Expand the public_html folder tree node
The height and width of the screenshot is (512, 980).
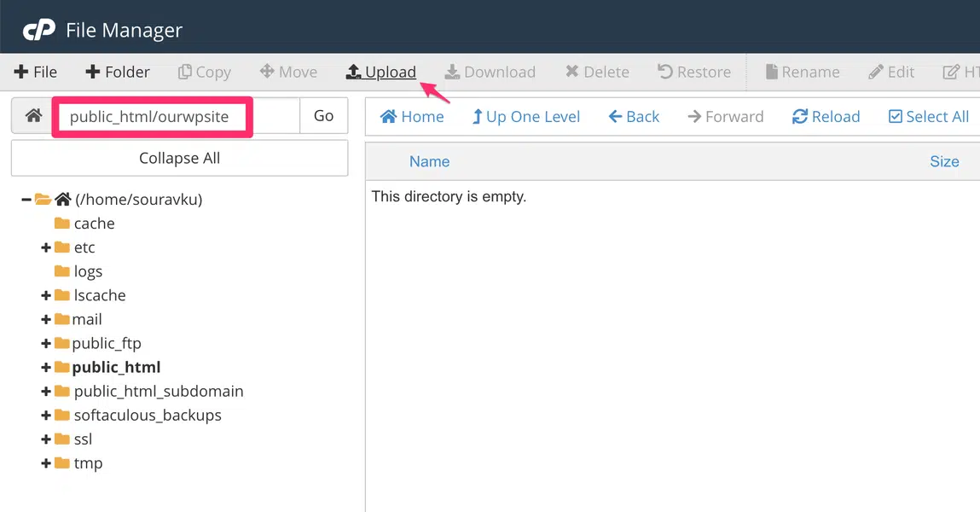pyautogui.click(x=46, y=368)
